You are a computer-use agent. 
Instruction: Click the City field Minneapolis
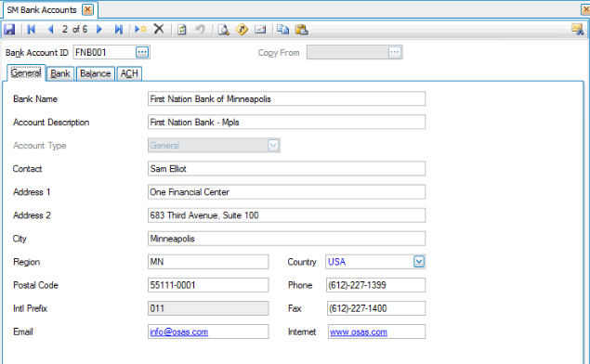tap(287, 239)
